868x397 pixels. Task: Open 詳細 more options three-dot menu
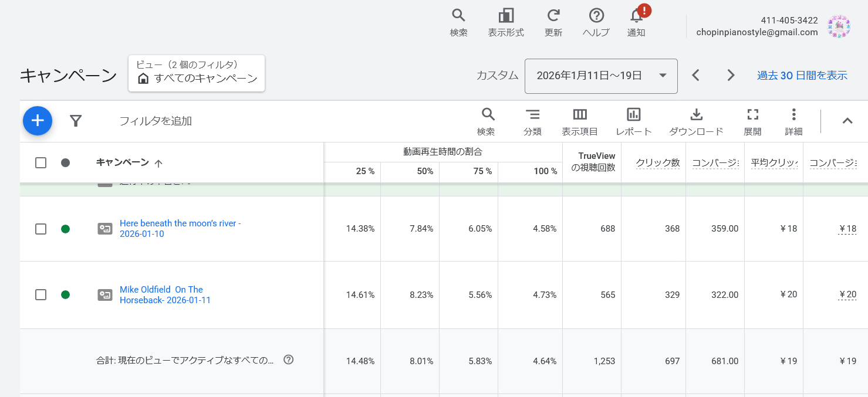click(x=793, y=115)
